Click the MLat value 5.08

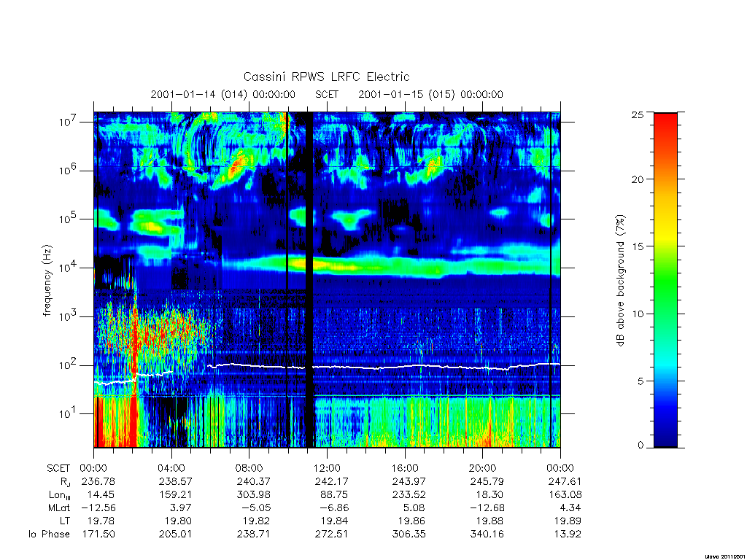[x=414, y=507]
